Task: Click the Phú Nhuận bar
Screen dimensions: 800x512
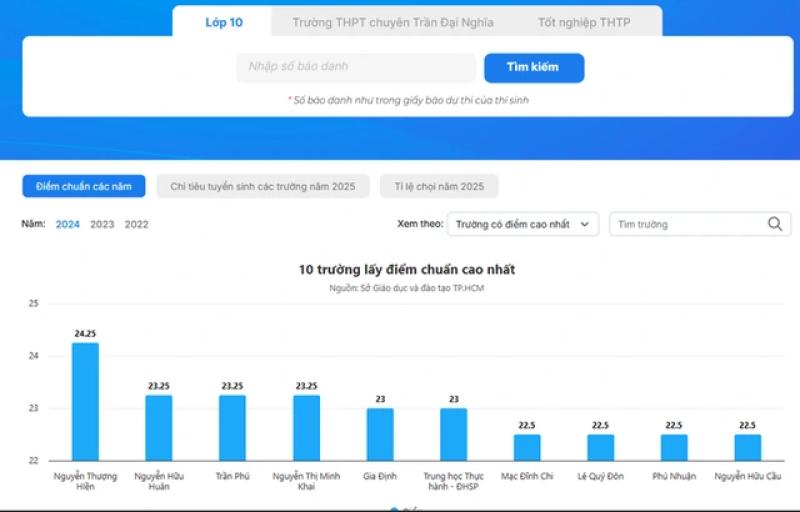Action: tap(674, 448)
